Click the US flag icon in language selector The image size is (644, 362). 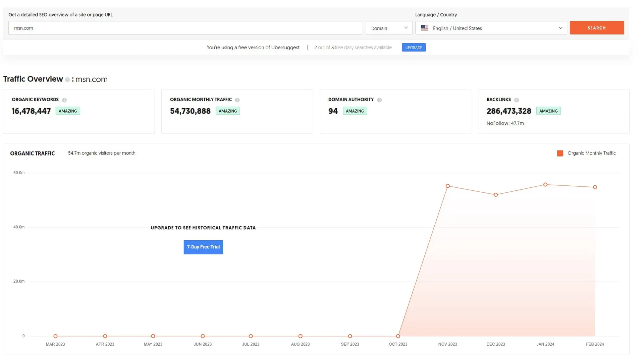point(424,28)
